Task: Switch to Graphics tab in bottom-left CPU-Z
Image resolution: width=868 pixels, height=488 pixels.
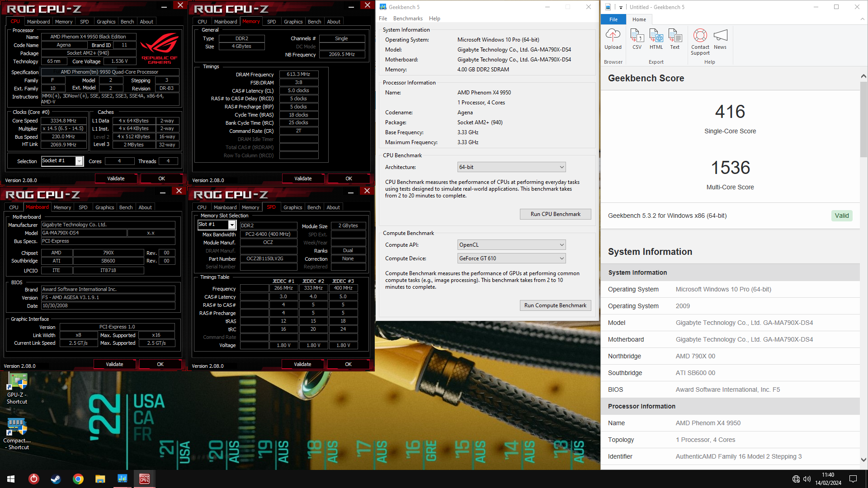Action: [x=104, y=207]
